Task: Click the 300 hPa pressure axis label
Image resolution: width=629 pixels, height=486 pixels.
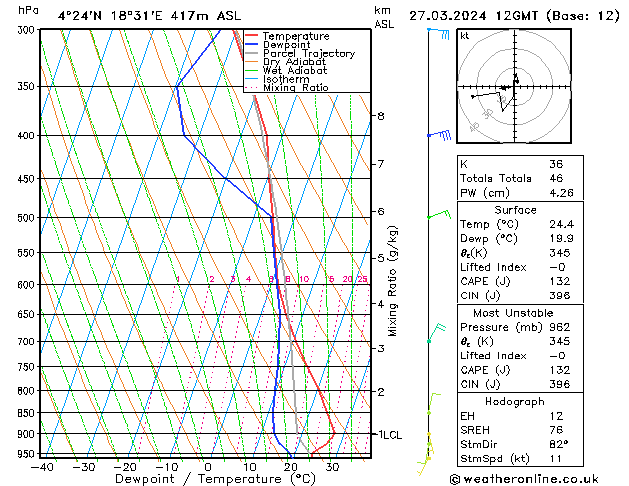Action: (28, 30)
